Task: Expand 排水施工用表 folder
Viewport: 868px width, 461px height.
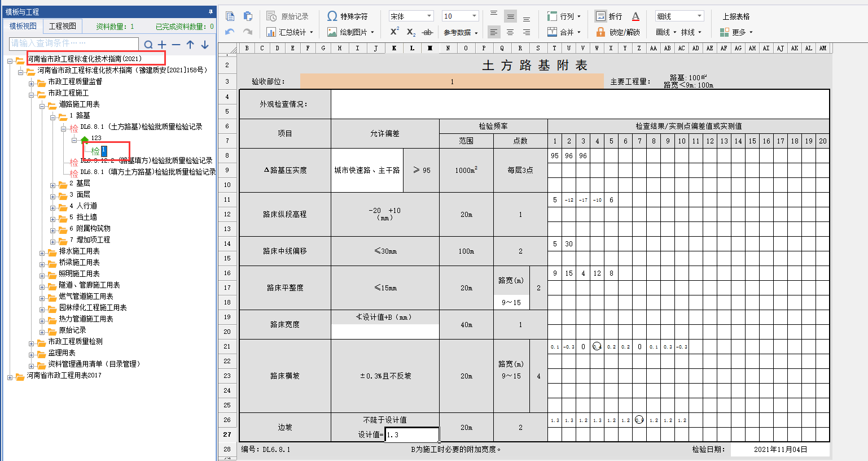Action: pos(42,253)
